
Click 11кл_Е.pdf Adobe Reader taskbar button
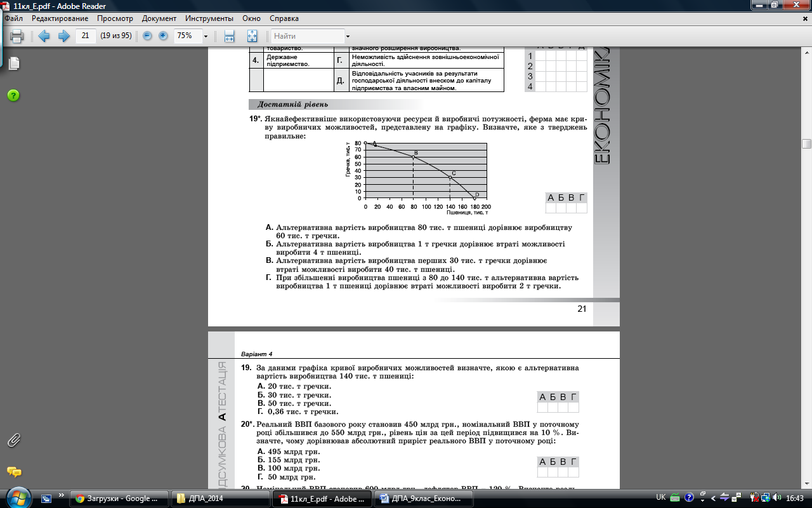point(322,498)
